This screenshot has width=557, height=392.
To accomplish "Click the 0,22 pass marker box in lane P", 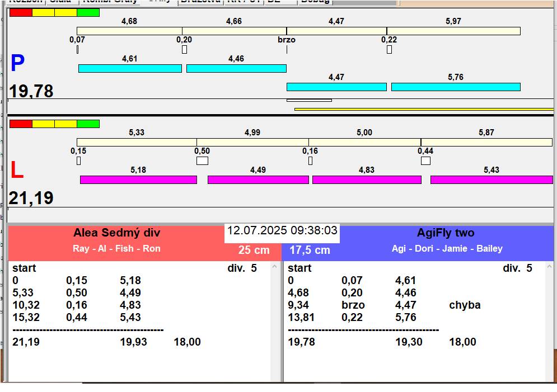I will click(389, 49).
